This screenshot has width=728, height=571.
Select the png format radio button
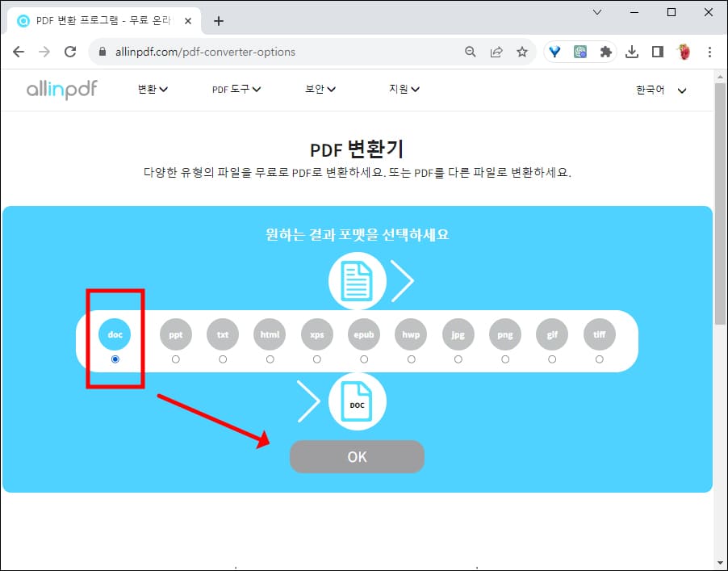point(504,359)
